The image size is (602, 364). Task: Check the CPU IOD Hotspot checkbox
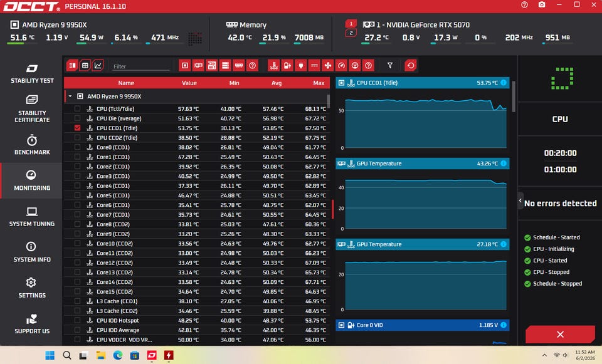78,320
